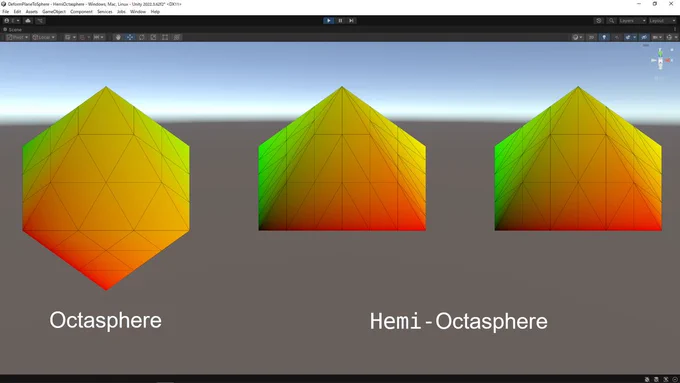Click the second status bar icon
The width and height of the screenshot is (680, 383).
(656, 379)
